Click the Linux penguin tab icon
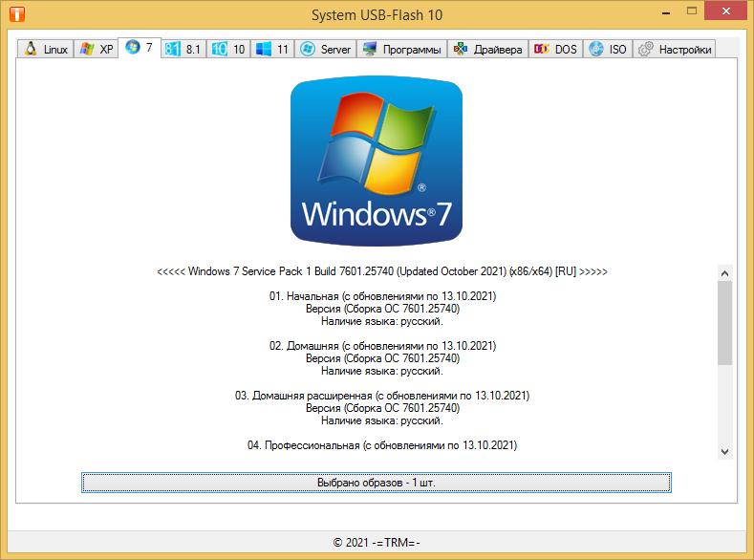Image resolution: width=754 pixels, height=560 pixels. point(31,49)
